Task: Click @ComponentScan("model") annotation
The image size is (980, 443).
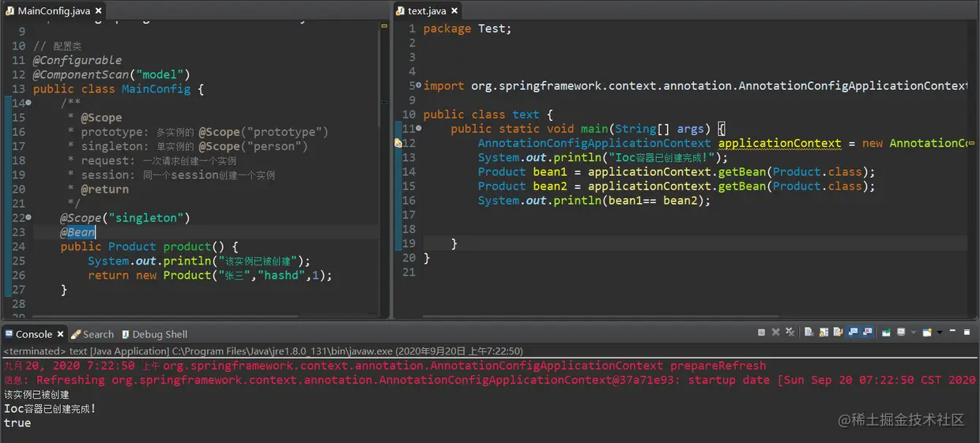Action: coord(111,74)
